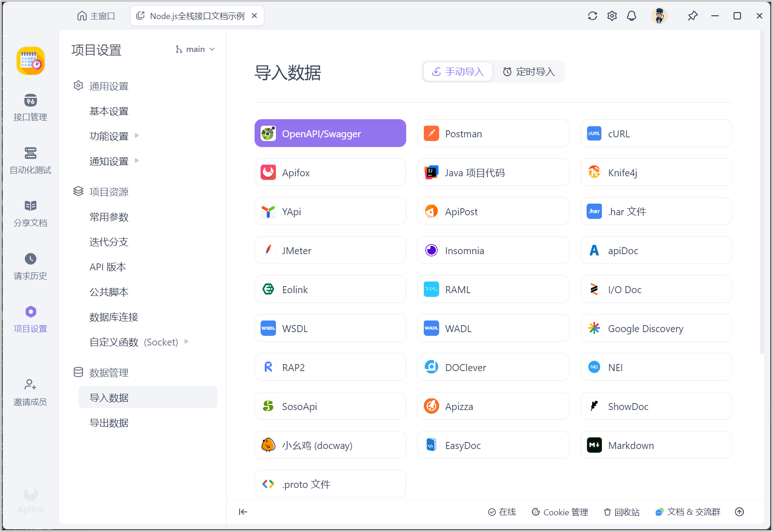This screenshot has height=532, width=773.
Task: Choose Java 项目代码 import option
Action: coord(493,172)
